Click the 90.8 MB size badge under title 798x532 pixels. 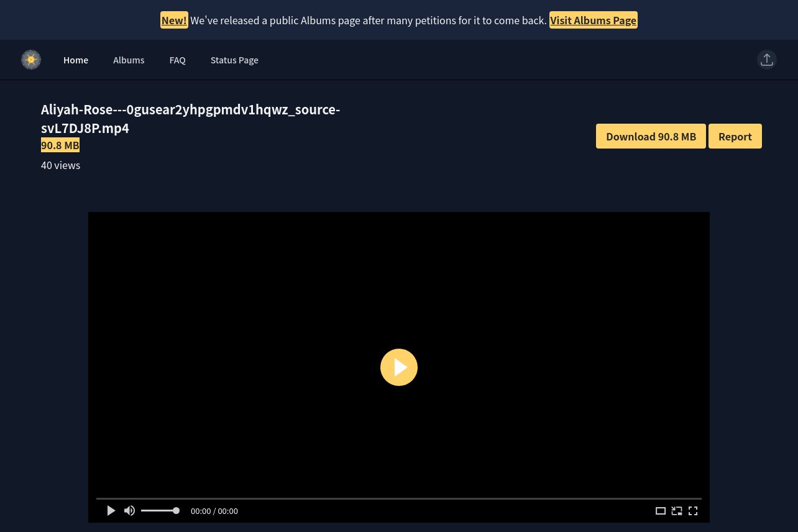(60, 145)
